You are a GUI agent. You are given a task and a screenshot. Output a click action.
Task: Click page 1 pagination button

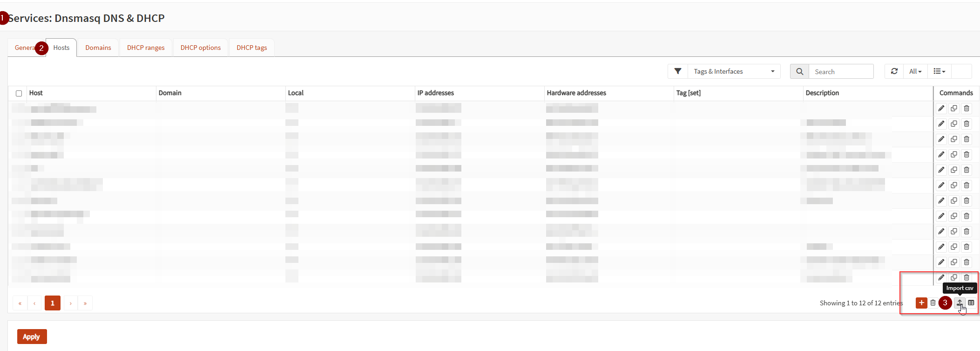[x=53, y=303]
